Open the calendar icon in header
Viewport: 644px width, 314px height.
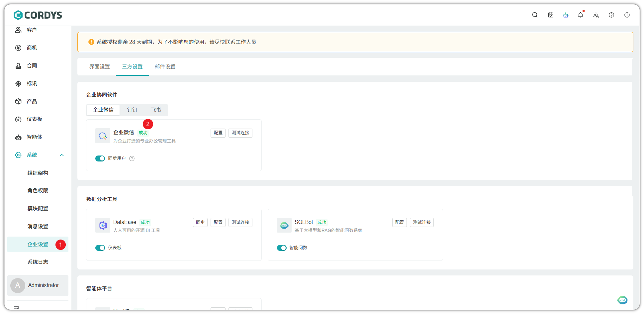click(551, 15)
